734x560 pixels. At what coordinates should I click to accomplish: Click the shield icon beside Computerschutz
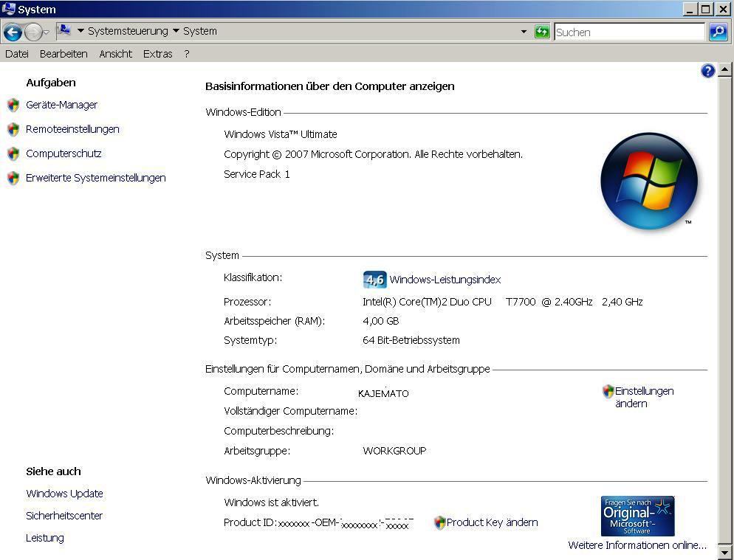click(x=13, y=153)
